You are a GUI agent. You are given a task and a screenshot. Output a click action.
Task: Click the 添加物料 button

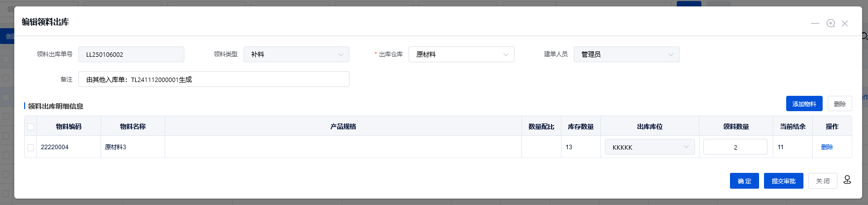[804, 104]
